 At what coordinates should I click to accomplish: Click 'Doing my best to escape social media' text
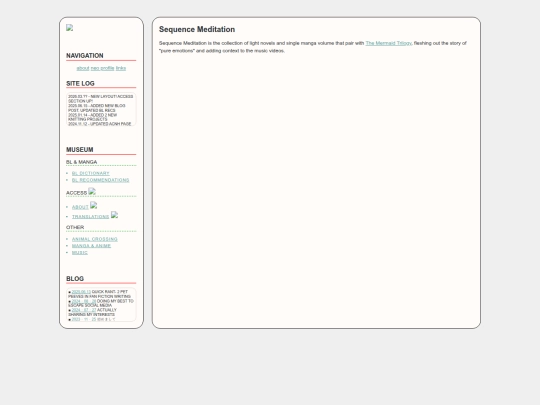click(101, 303)
